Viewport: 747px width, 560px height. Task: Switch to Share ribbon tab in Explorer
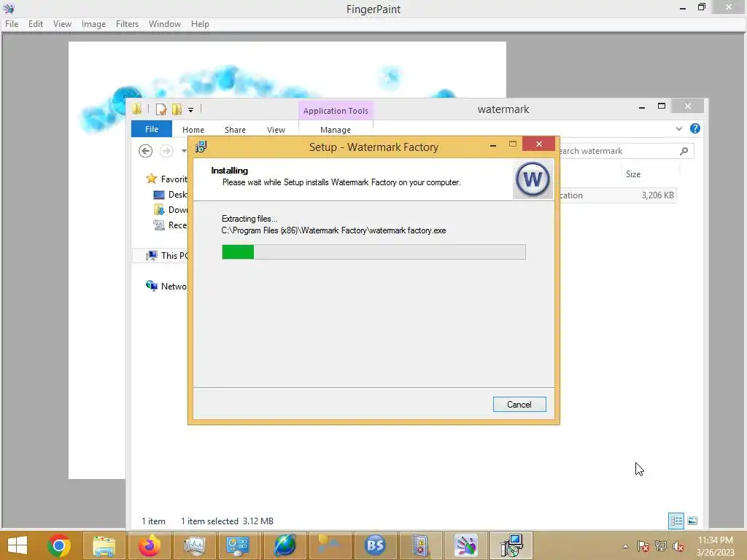(235, 130)
